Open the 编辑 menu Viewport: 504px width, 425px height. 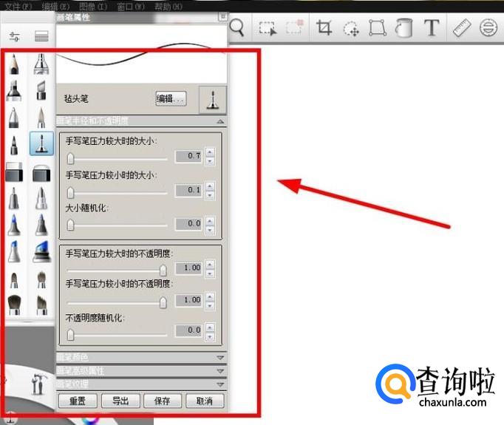(x=55, y=6)
